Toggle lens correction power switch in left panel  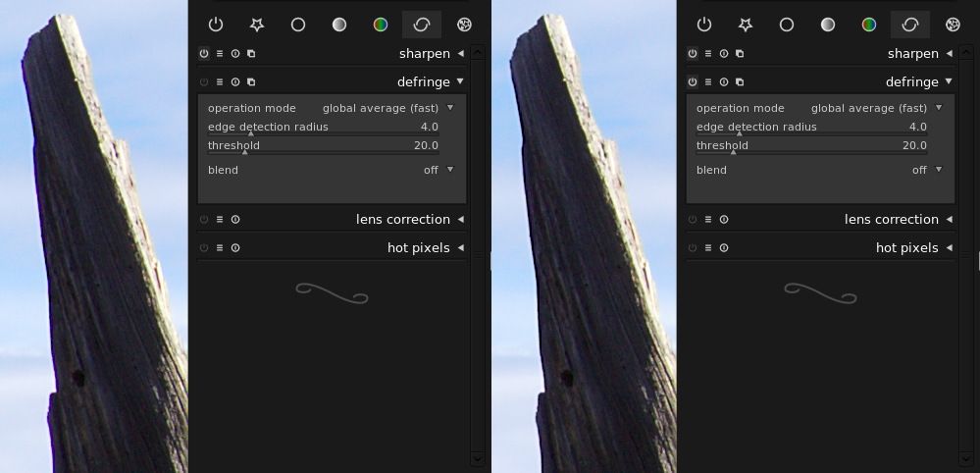pyautogui.click(x=204, y=220)
